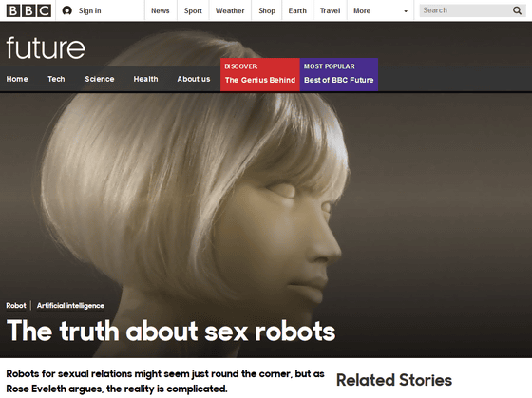Select the Science tab
The width and height of the screenshot is (532, 398).
tap(100, 79)
